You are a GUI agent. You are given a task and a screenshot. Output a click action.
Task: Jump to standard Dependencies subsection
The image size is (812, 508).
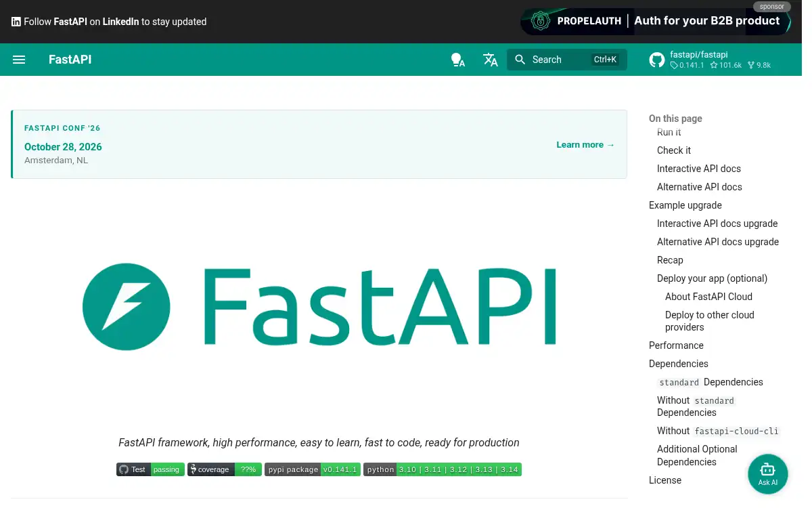click(710, 382)
